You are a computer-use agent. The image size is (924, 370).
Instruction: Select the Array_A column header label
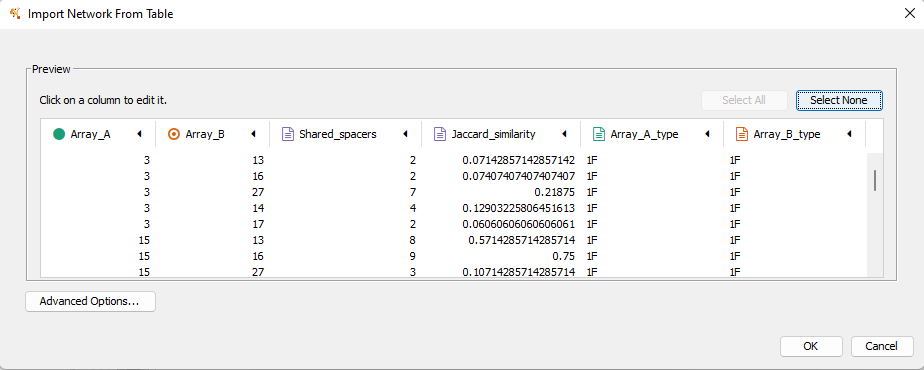[90, 134]
